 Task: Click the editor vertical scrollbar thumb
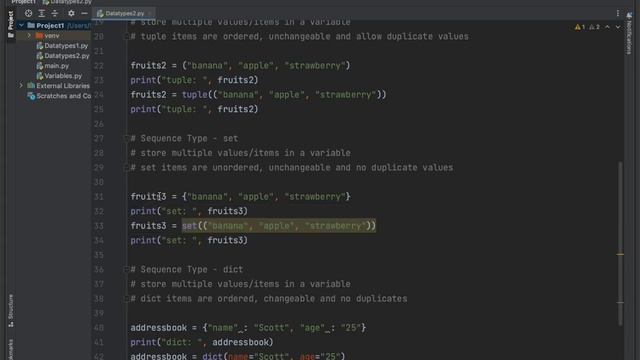(x=620, y=243)
